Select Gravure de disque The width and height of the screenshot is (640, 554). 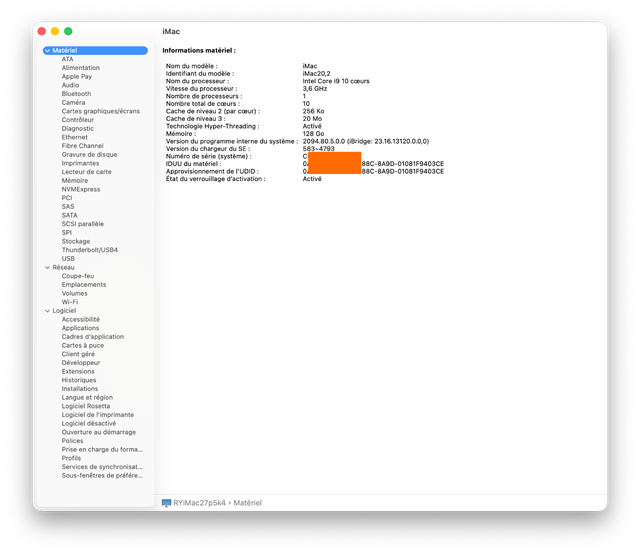89,154
